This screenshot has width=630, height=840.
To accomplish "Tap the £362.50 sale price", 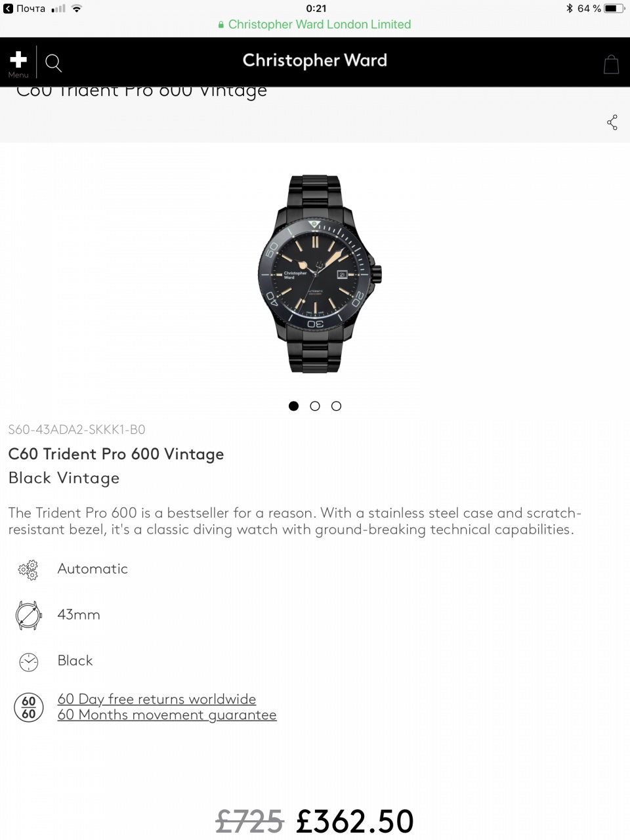I will (x=355, y=821).
